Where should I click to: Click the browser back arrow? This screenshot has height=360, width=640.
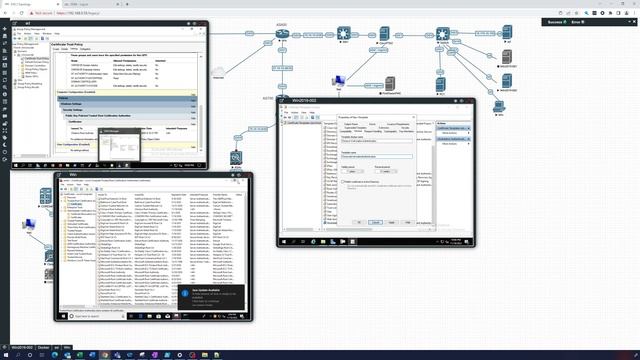(5, 13)
